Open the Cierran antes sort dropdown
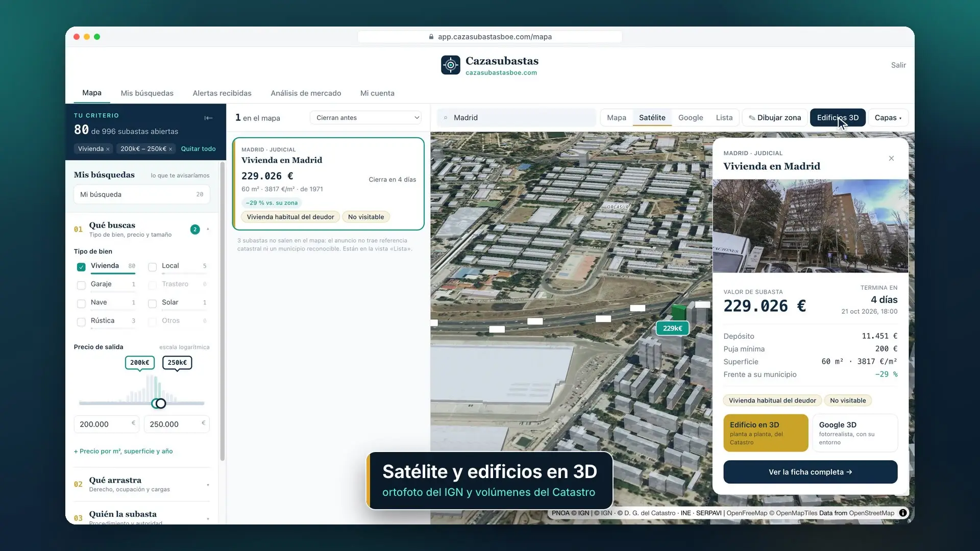The width and height of the screenshot is (980, 551). click(365, 118)
